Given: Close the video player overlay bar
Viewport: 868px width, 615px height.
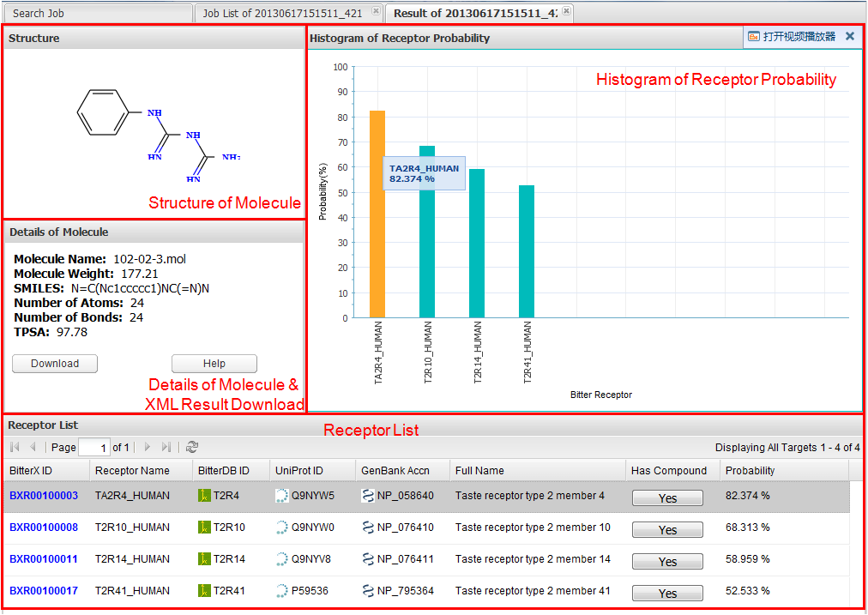Looking at the screenshot, I should click(x=850, y=37).
